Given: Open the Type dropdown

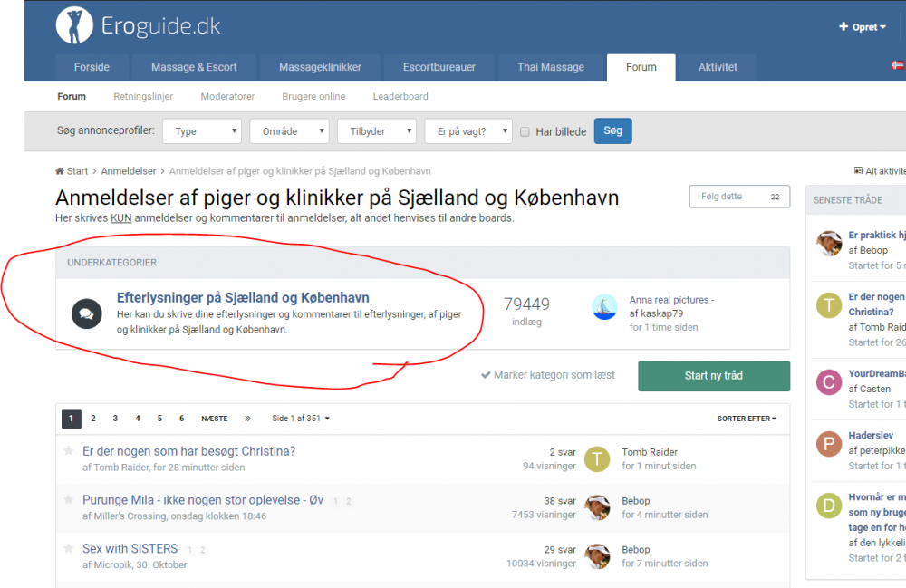Looking at the screenshot, I should coord(202,131).
